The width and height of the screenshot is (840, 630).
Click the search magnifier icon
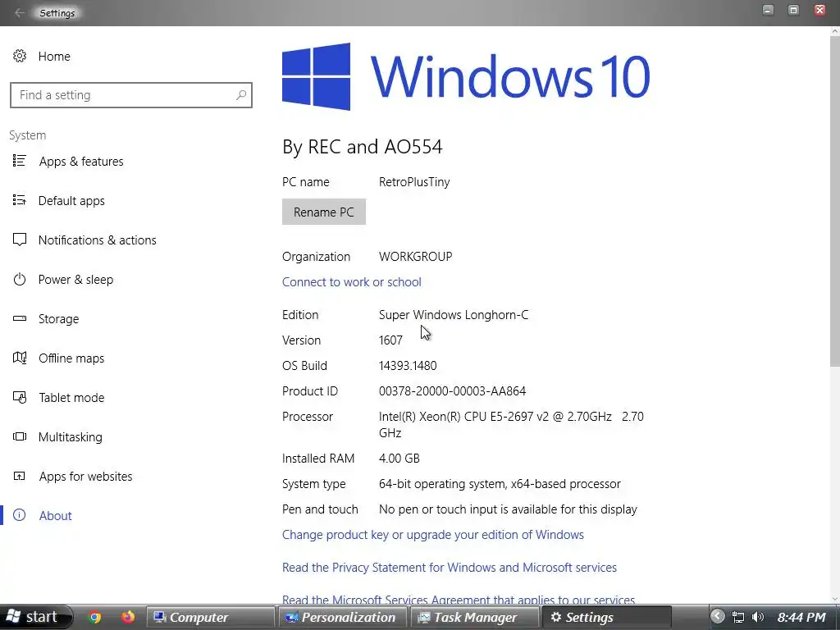coord(241,95)
